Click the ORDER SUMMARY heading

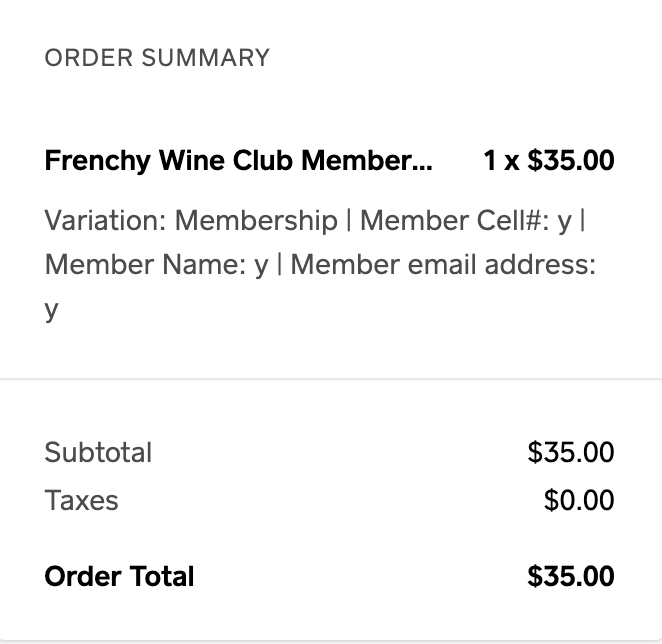coord(157,58)
